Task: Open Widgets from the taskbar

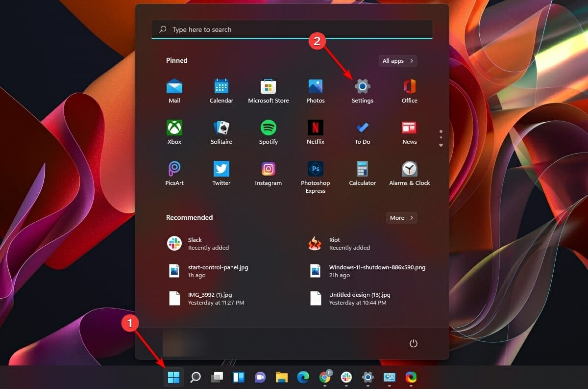Action: pos(239,377)
